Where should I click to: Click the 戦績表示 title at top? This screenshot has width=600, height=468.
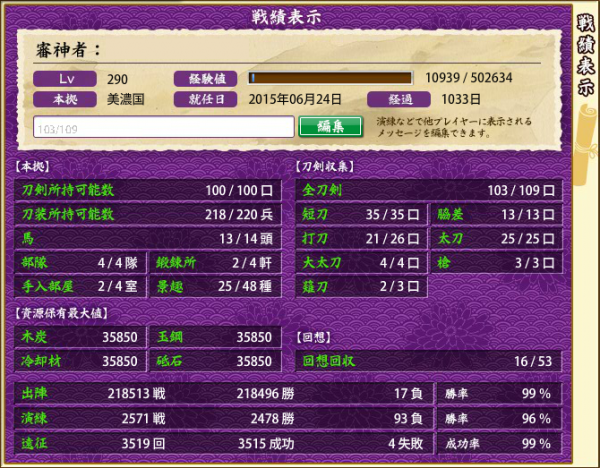pos(286,17)
